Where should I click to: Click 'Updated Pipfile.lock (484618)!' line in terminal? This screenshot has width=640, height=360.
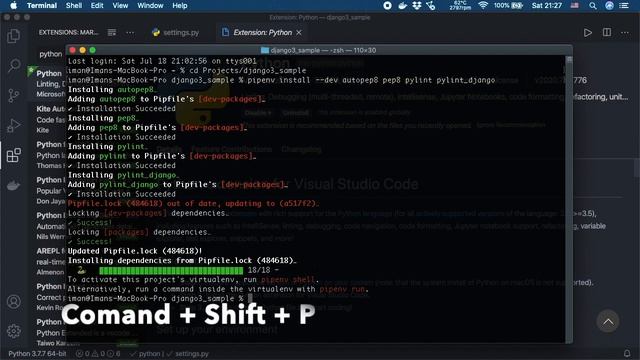135,251
